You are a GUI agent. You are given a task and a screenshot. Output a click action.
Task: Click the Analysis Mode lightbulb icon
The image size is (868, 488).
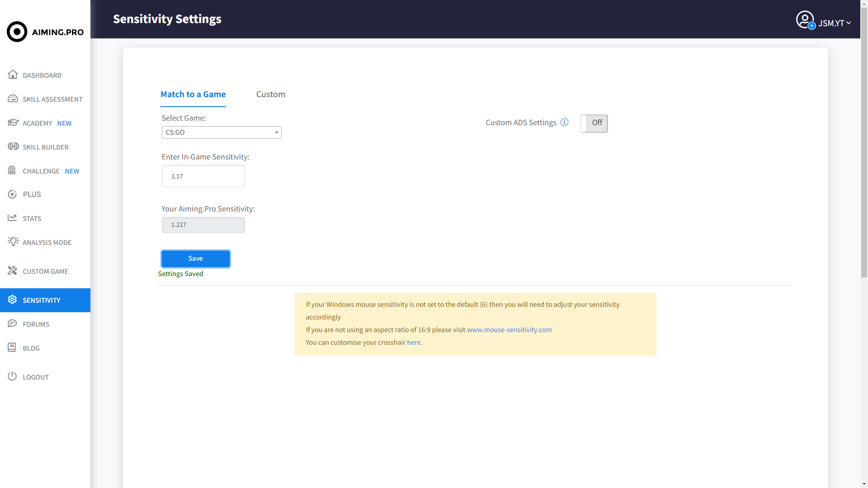(x=13, y=242)
